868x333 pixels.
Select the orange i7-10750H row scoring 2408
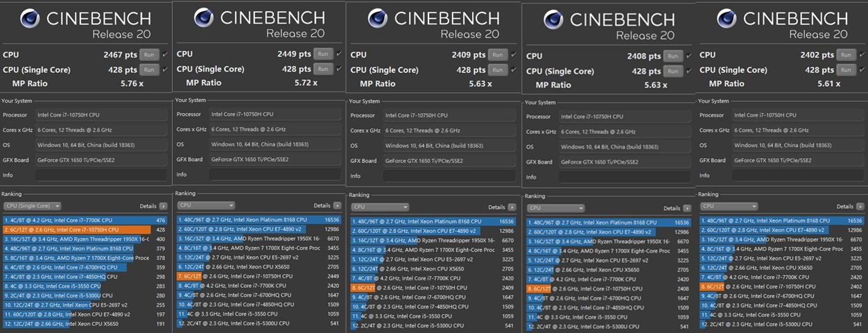point(609,288)
